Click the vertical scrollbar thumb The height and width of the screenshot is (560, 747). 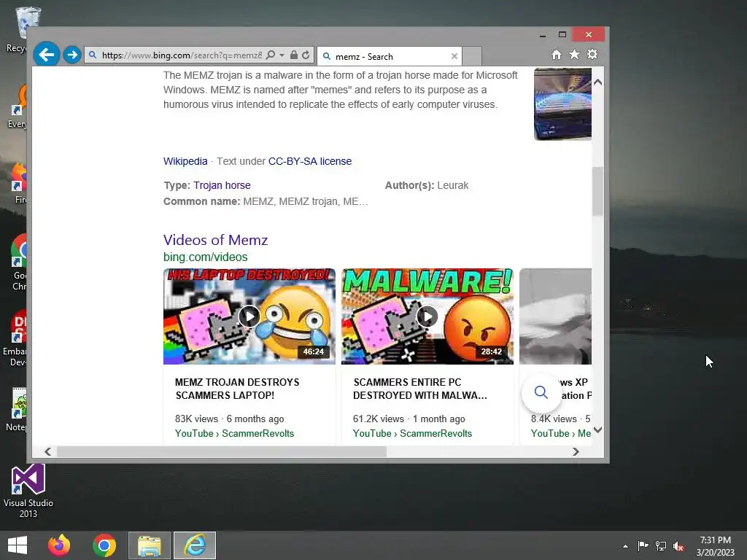(598, 192)
